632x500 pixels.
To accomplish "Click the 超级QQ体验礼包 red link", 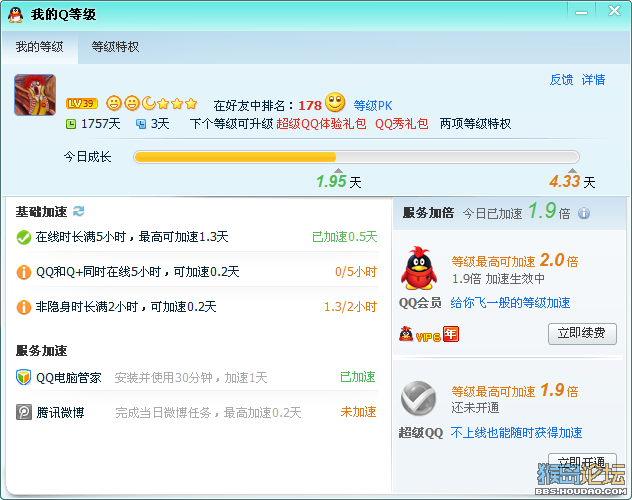I will [x=321, y=124].
